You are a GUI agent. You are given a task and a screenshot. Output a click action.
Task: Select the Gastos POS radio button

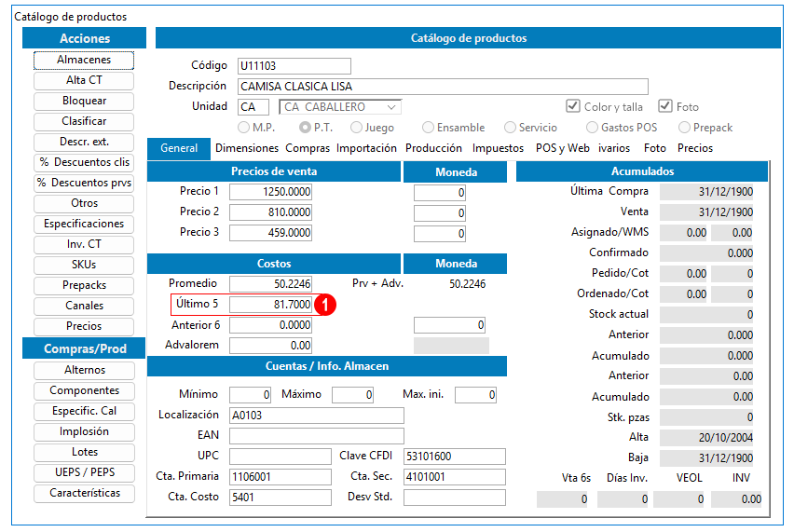click(592, 128)
